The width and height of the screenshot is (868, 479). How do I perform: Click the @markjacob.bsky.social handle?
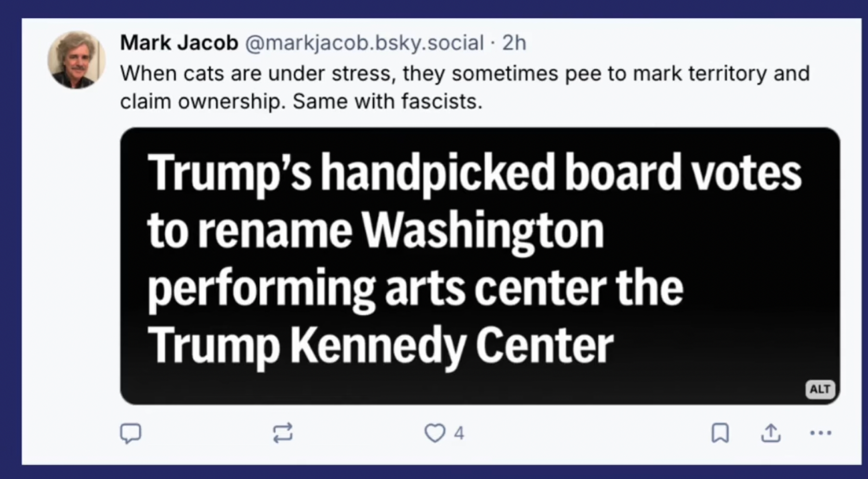tap(364, 43)
